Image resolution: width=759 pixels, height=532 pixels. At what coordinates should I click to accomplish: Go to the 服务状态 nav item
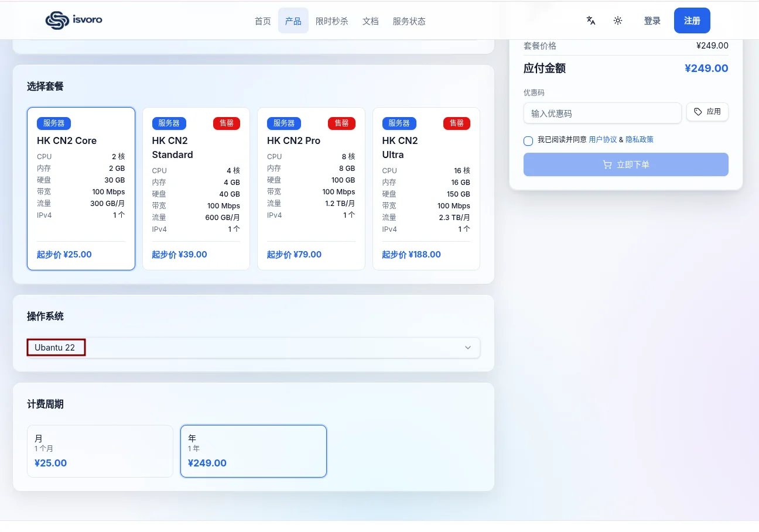click(409, 21)
